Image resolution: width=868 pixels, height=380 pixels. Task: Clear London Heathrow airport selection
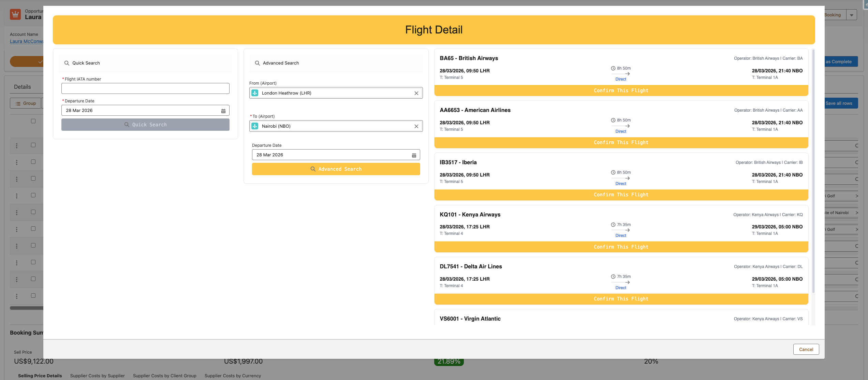click(x=416, y=93)
